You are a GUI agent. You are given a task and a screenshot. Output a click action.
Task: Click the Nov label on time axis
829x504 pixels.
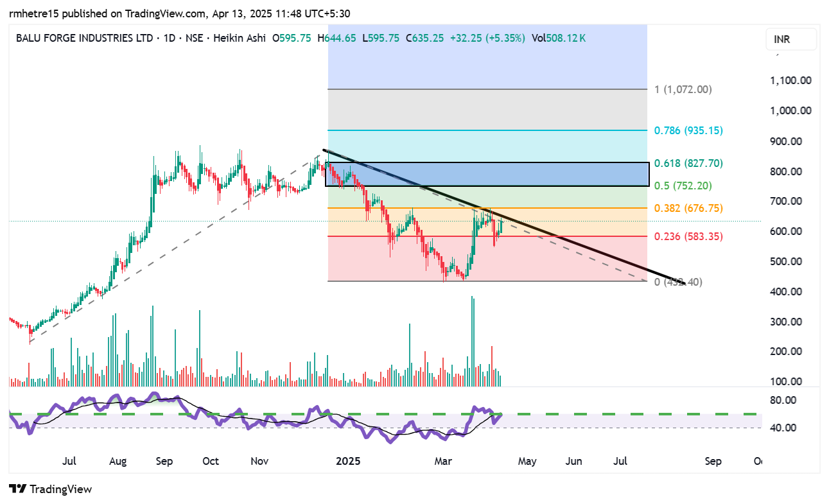pos(259,461)
